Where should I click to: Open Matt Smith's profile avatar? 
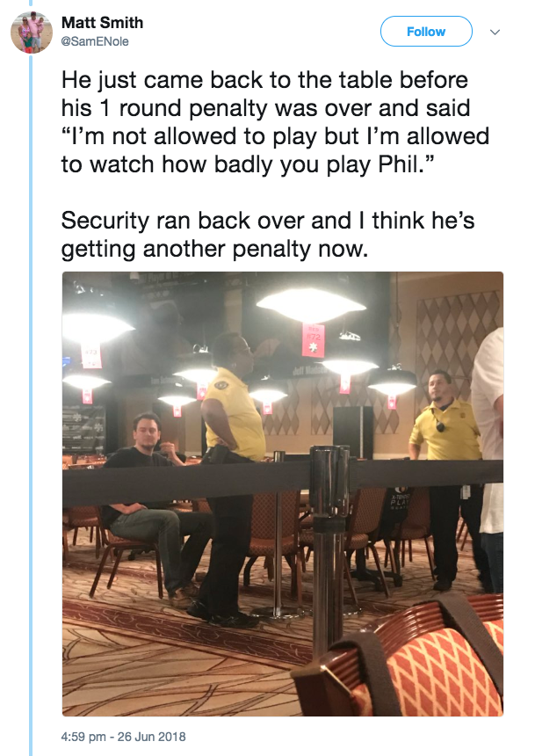click(32, 32)
